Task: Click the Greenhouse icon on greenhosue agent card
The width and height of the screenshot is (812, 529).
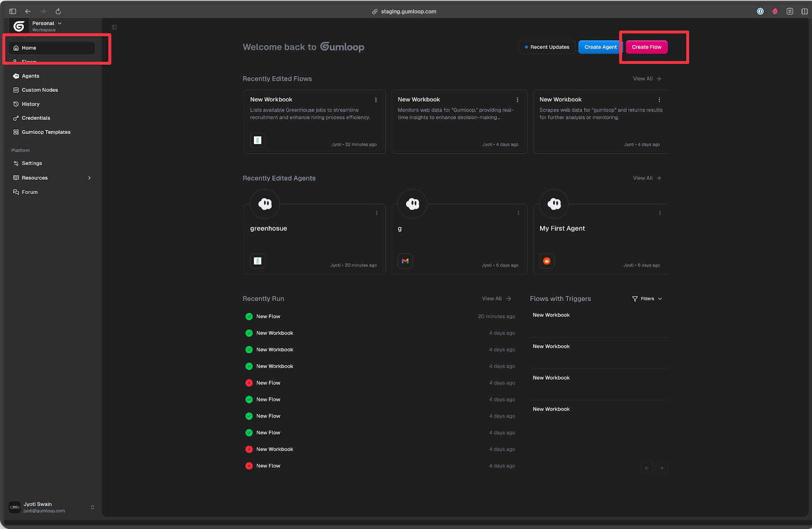Action: pos(258,261)
